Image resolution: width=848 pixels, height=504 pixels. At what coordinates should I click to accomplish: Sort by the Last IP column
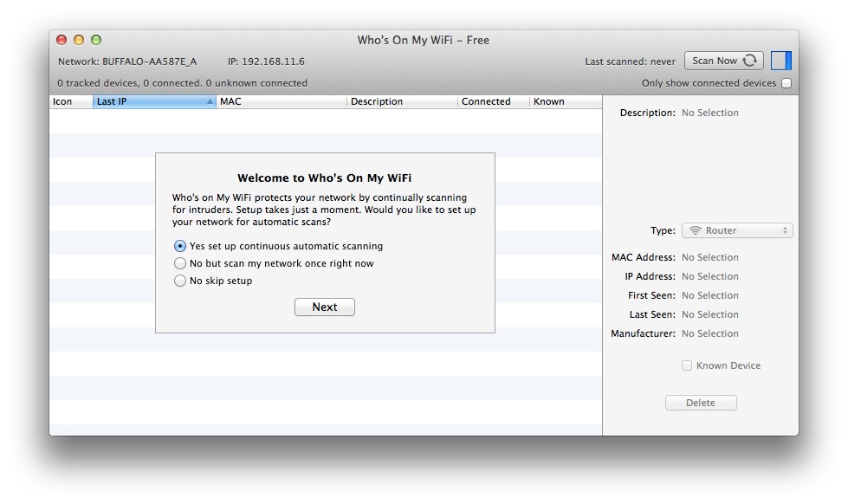point(154,101)
